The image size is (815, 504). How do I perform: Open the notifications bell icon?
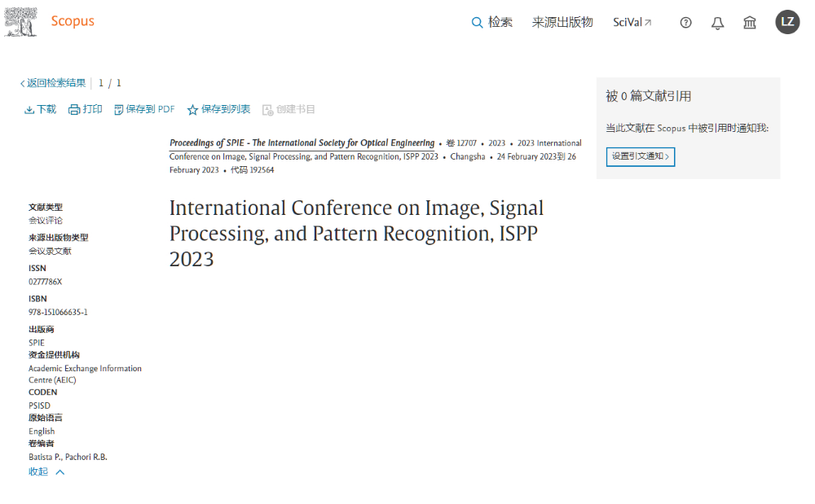(x=717, y=23)
